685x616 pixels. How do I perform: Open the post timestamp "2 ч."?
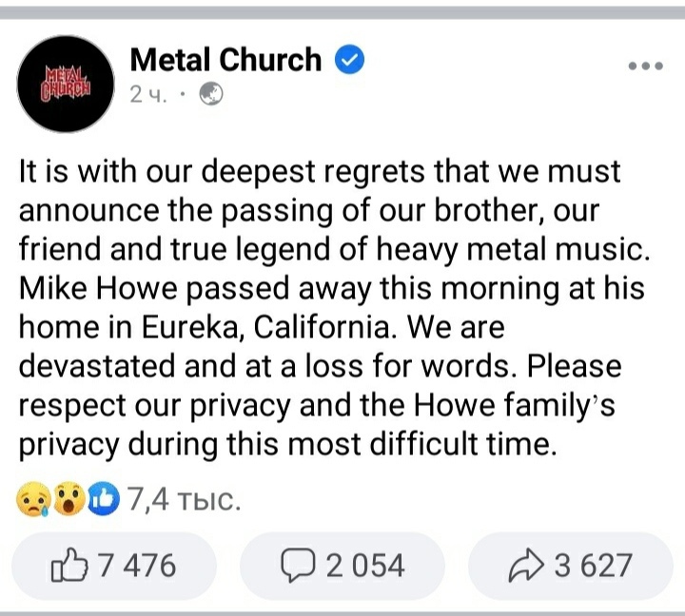tap(147, 94)
